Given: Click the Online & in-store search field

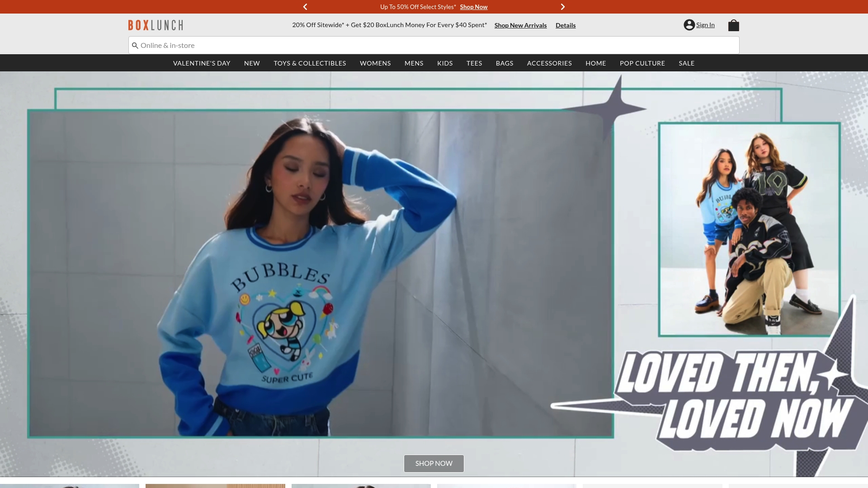Looking at the screenshot, I should click(x=434, y=45).
